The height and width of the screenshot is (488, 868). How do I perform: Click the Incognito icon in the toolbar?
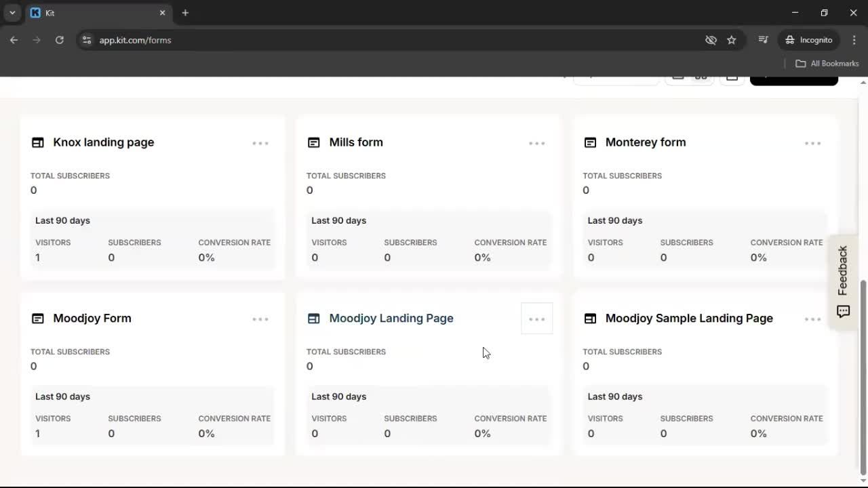[x=791, y=40]
